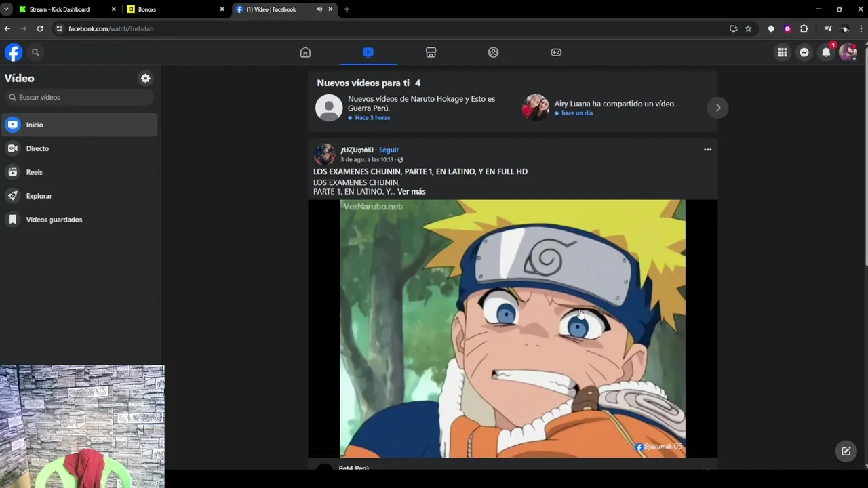Open the Facebook menu grid icon

pyautogui.click(x=783, y=52)
